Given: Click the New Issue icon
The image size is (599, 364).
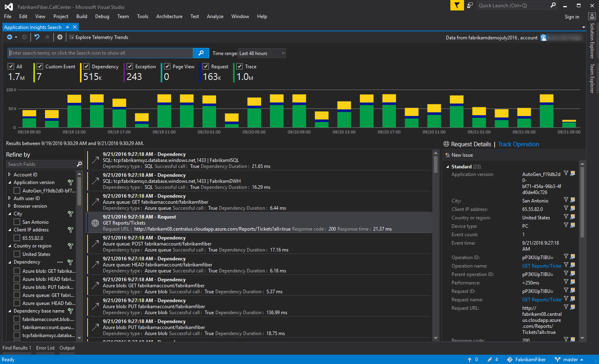Looking at the screenshot, I should coord(447,155).
